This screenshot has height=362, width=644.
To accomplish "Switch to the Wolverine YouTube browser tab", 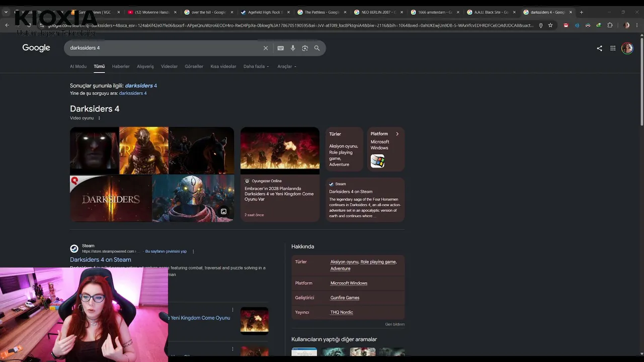I will pyautogui.click(x=152, y=12).
